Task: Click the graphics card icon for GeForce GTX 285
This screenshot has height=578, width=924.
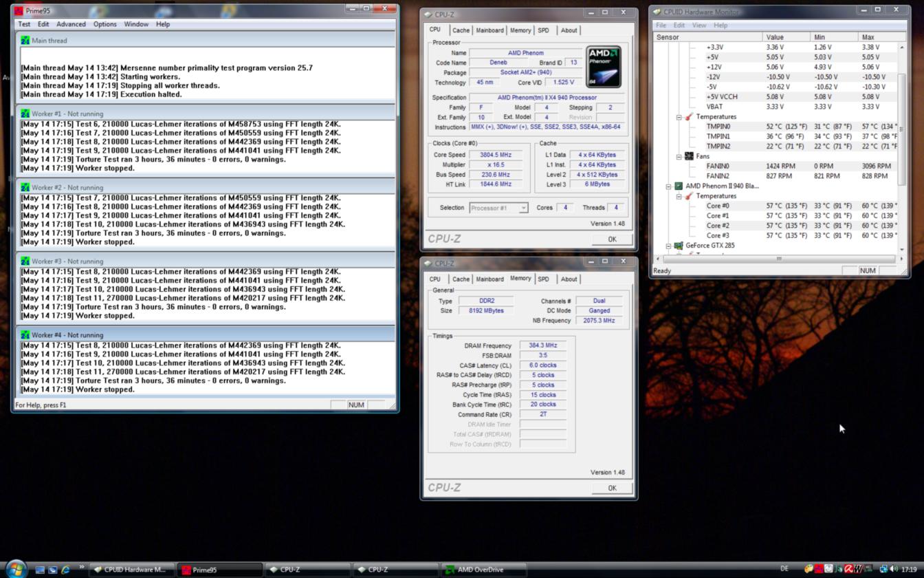Action: point(679,246)
